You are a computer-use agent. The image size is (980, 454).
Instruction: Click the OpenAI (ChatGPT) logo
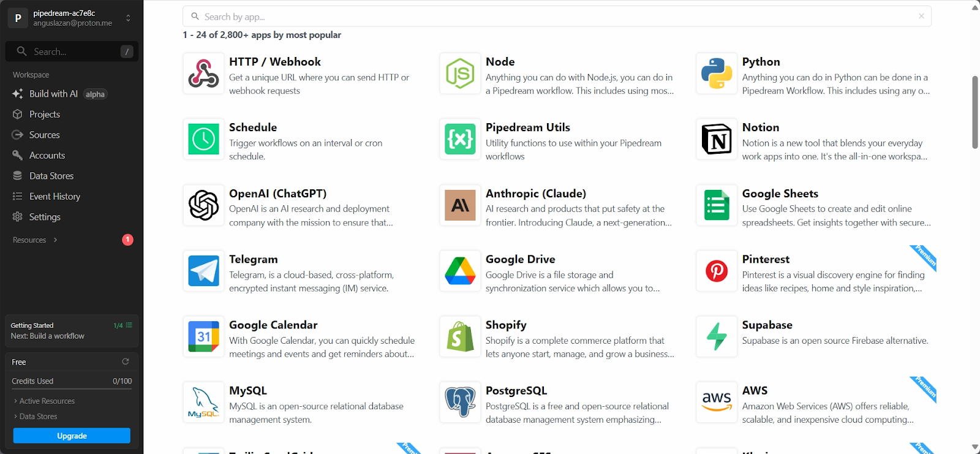203,205
